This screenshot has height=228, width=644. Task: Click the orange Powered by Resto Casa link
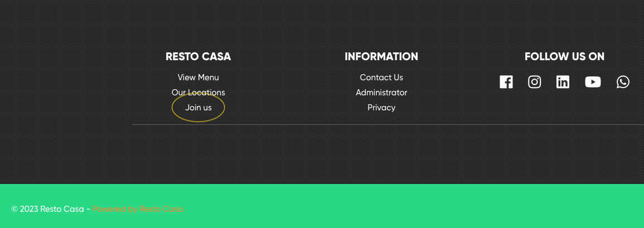click(x=138, y=209)
